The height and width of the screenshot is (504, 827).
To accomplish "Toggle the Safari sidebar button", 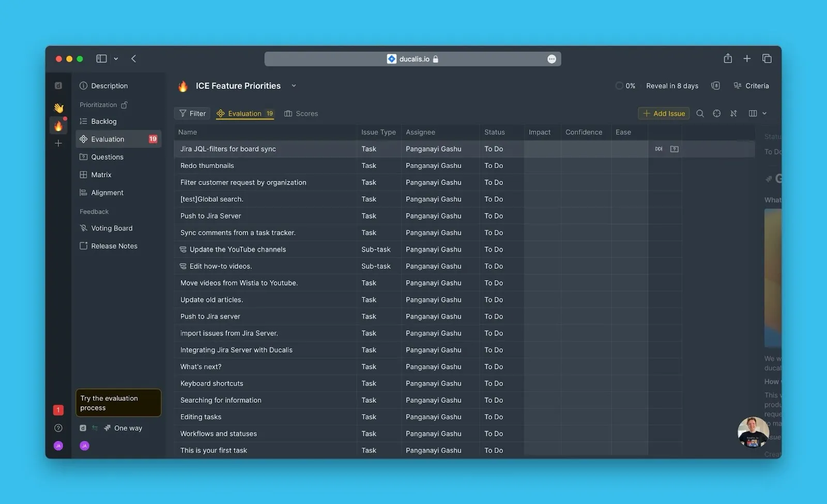I will (101, 59).
